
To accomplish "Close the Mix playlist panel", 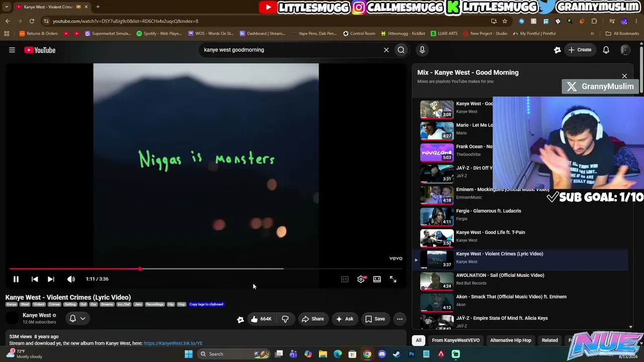I will (x=624, y=76).
